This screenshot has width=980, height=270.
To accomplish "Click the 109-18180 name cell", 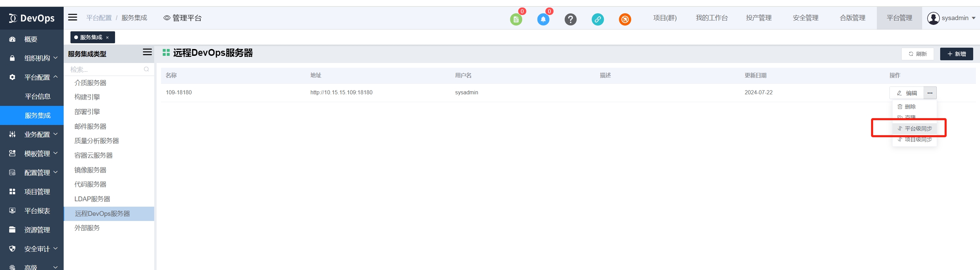I will coord(179,92).
